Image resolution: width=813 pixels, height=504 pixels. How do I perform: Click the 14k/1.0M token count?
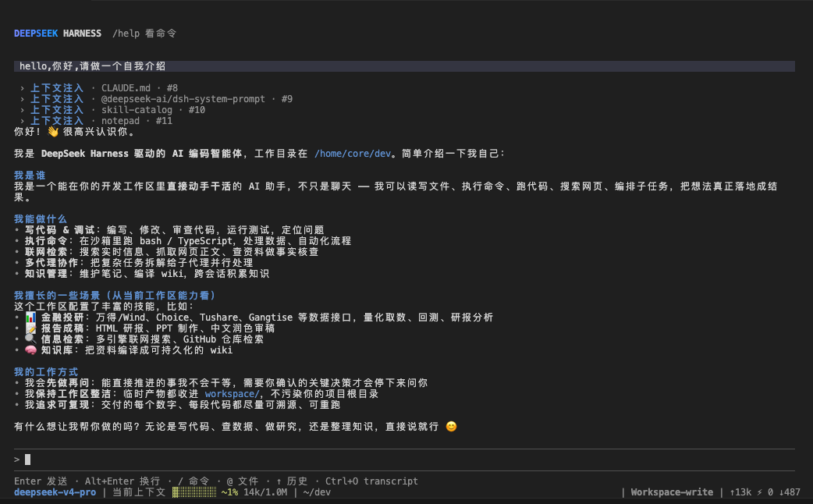[x=265, y=492]
